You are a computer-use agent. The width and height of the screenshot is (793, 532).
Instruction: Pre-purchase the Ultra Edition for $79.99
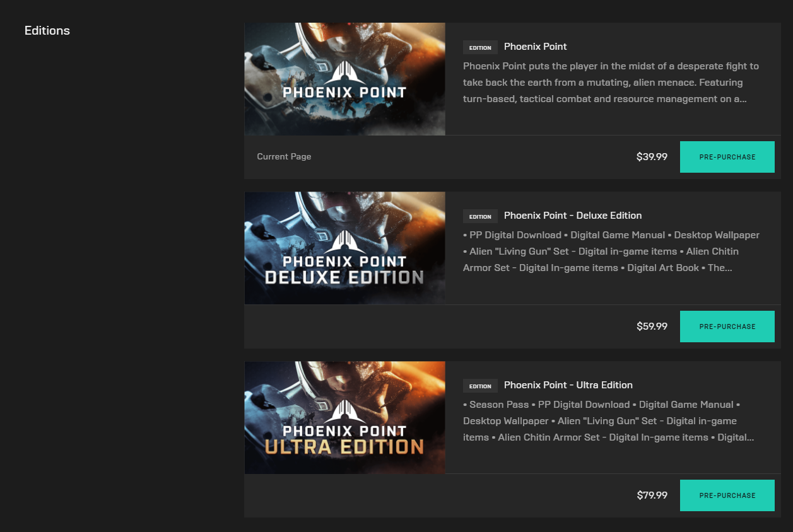point(727,495)
